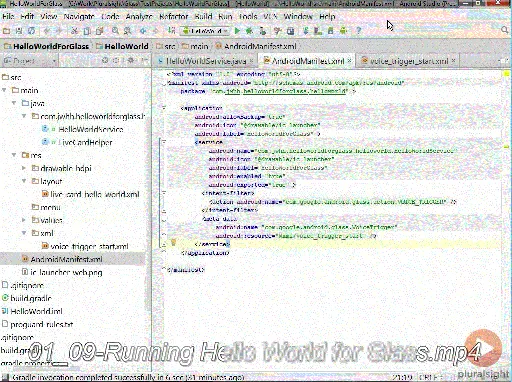Open the Navigate menu
This screenshot has height=382, width=512.
(x=79, y=16)
